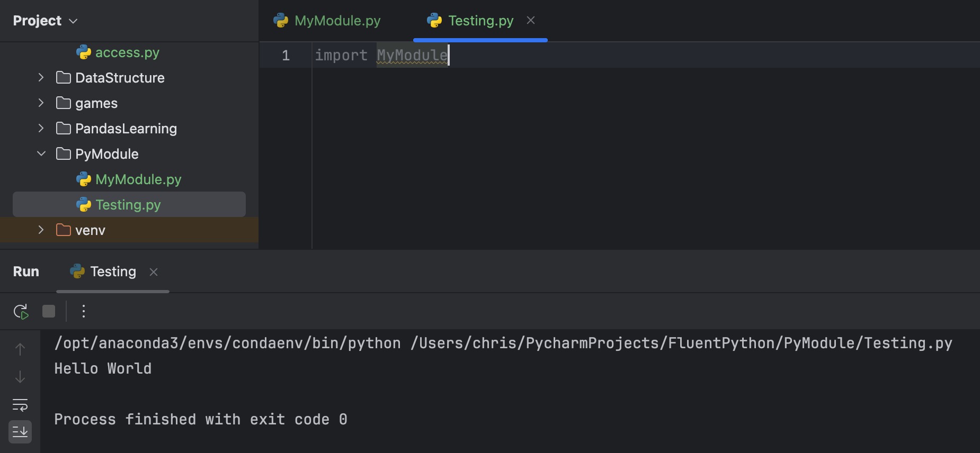
Task: Toggle soft-wrap in the console
Action: point(20,405)
